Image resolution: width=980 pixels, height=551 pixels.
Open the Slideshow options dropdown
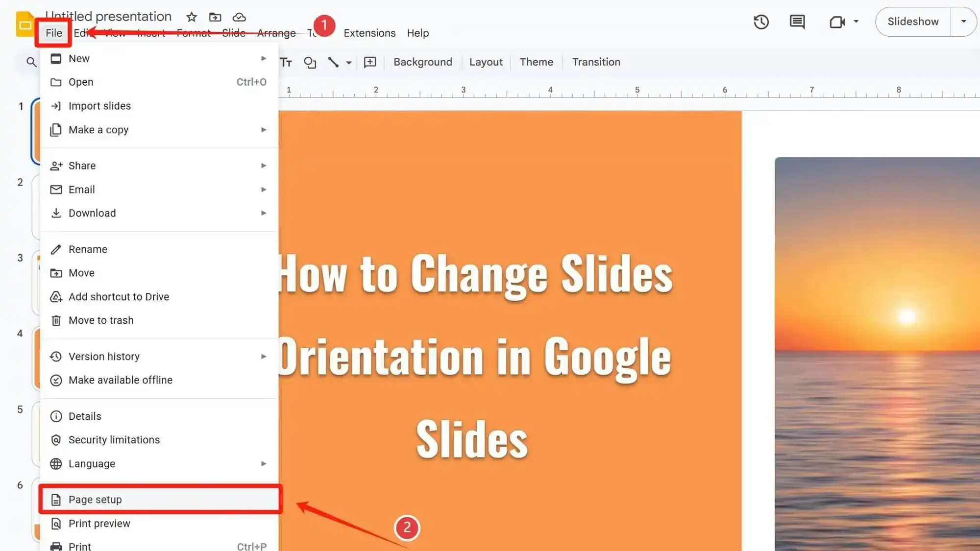coord(963,22)
